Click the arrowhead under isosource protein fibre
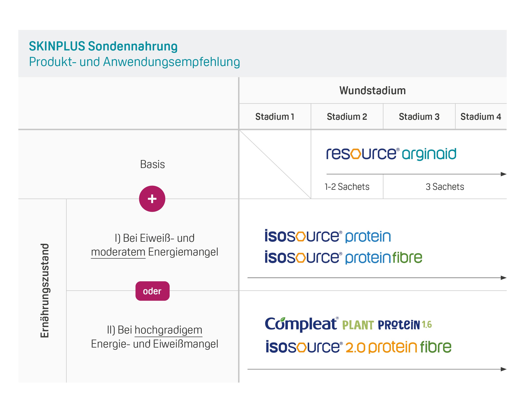This screenshot has height=420, width=525. coord(503,278)
